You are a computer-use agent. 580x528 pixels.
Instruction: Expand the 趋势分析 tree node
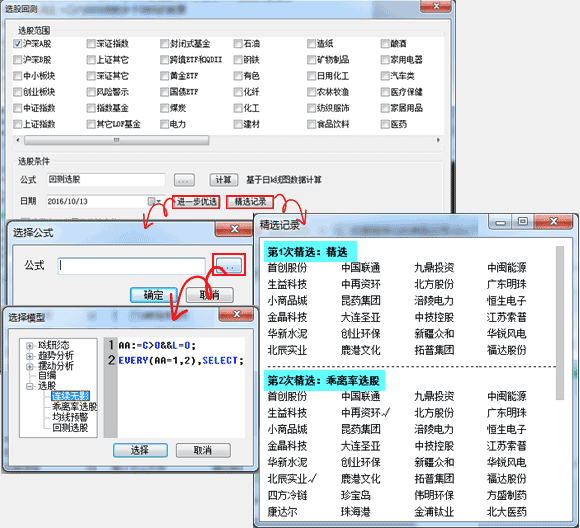pos(30,356)
